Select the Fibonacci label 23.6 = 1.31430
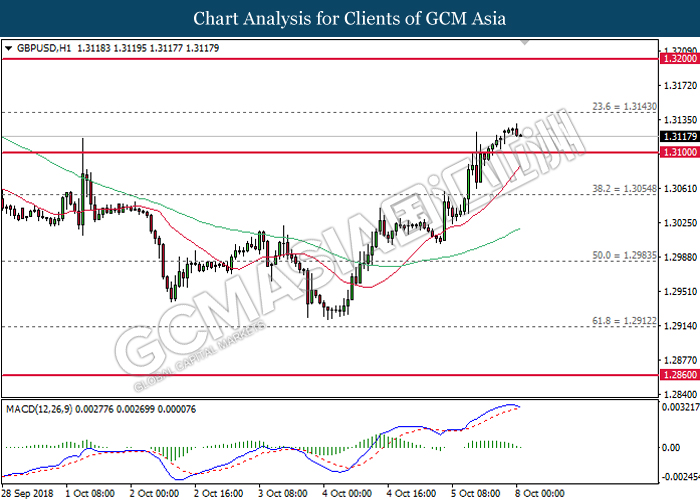 pyautogui.click(x=624, y=107)
